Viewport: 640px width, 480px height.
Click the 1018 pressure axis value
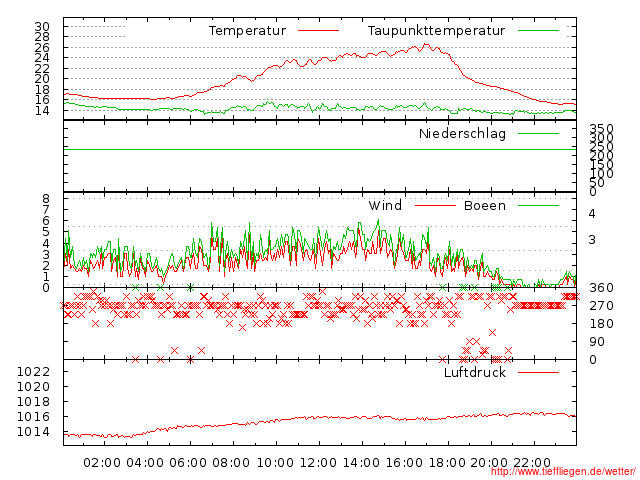tap(33, 402)
